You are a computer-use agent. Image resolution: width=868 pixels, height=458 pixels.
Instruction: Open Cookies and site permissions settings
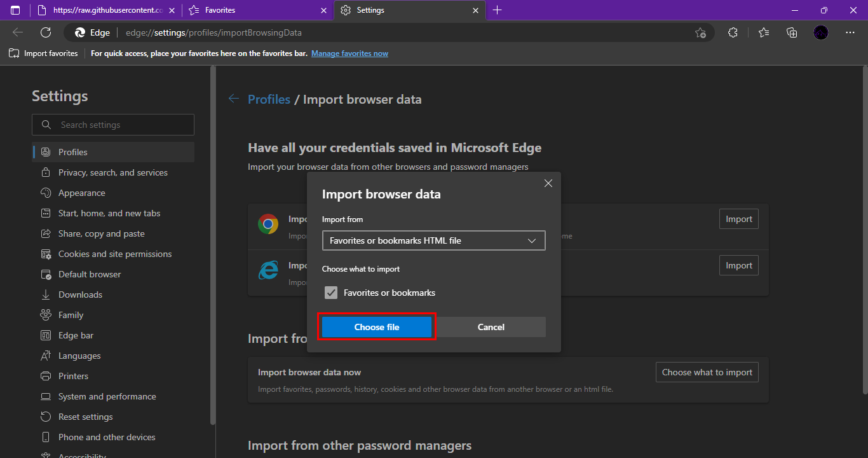114,253
